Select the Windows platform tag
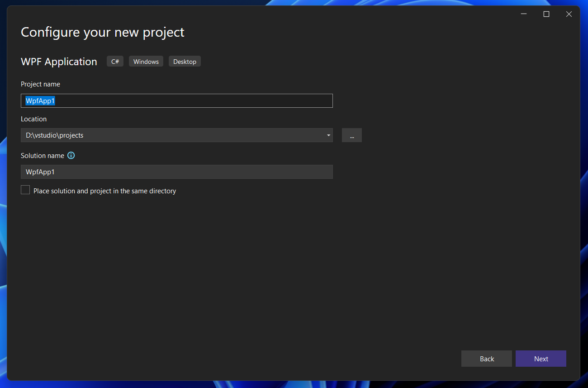This screenshot has width=588, height=388. (146, 61)
